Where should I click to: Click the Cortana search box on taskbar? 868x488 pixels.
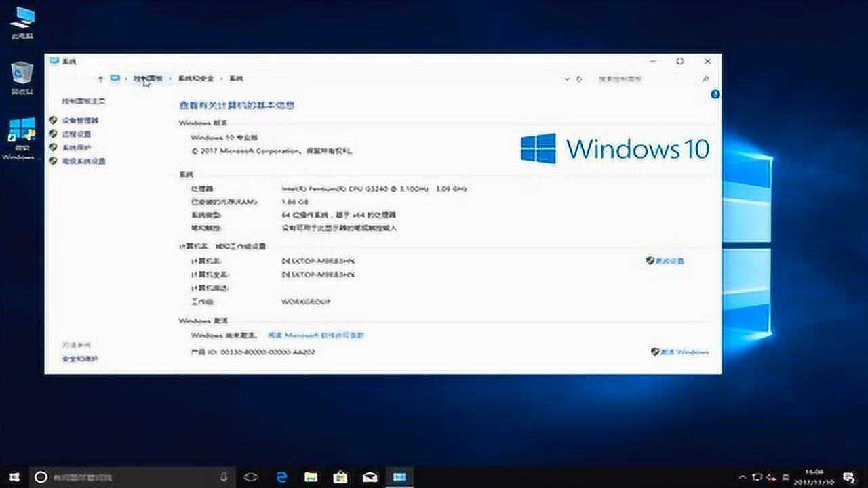pos(122,476)
